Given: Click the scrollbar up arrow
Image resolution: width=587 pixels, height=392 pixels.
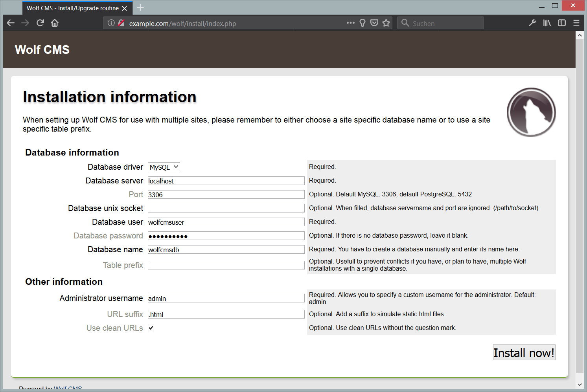Looking at the screenshot, I should tap(580, 35).
